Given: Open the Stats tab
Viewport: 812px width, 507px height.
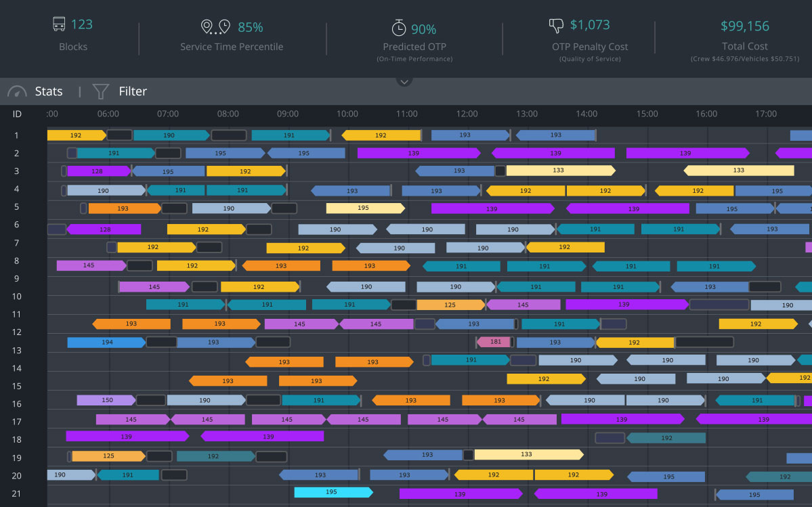Looking at the screenshot, I should [x=49, y=91].
